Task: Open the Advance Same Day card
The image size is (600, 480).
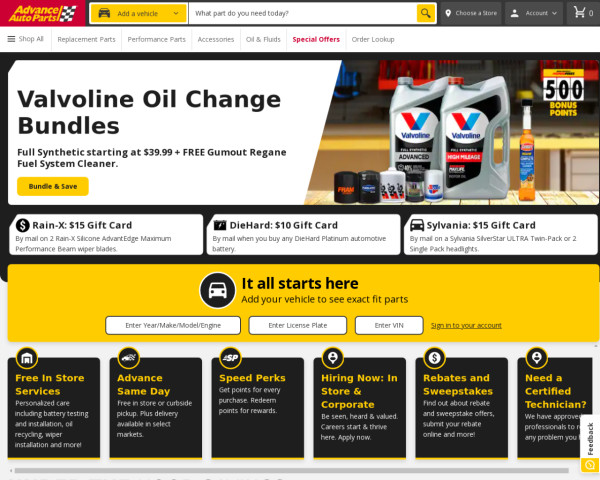Action: click(155, 408)
